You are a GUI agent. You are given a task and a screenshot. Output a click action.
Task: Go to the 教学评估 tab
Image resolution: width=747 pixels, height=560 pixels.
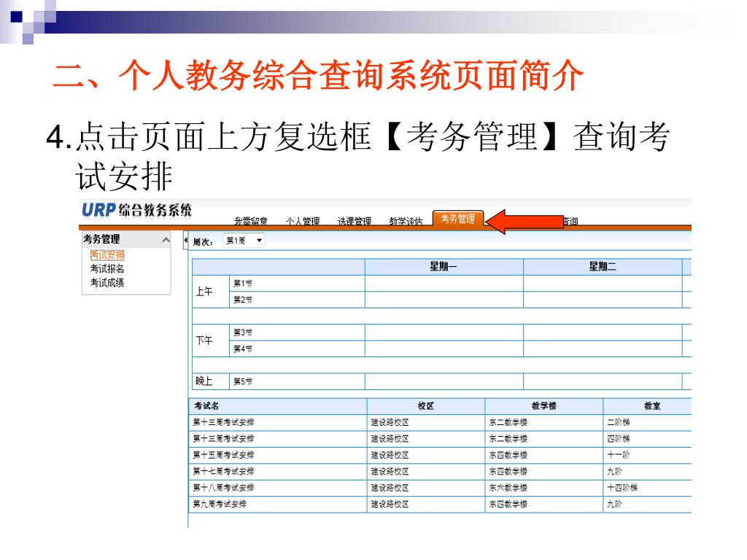(x=406, y=221)
